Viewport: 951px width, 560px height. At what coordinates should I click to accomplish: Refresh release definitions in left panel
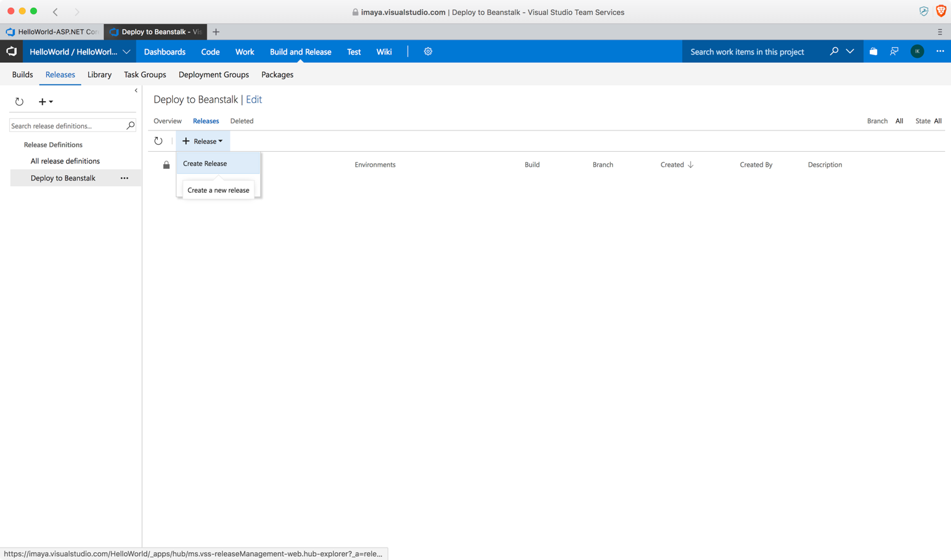pyautogui.click(x=19, y=101)
